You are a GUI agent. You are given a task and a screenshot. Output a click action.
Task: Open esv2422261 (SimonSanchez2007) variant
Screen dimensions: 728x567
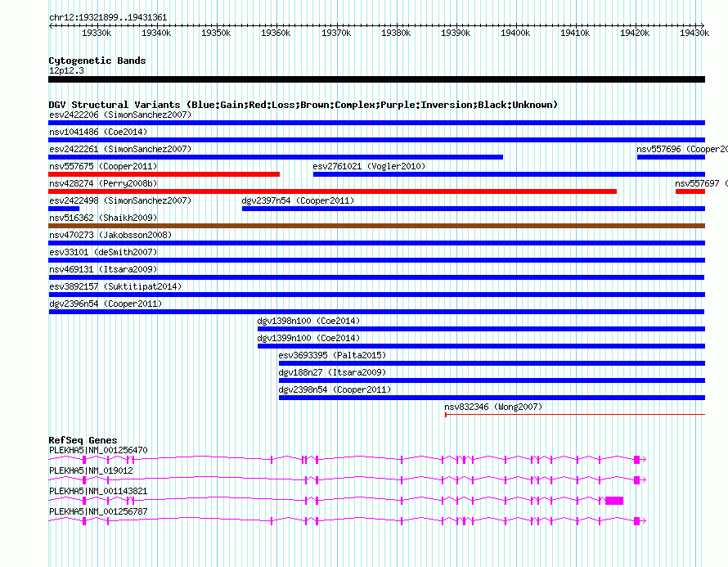coord(120,149)
